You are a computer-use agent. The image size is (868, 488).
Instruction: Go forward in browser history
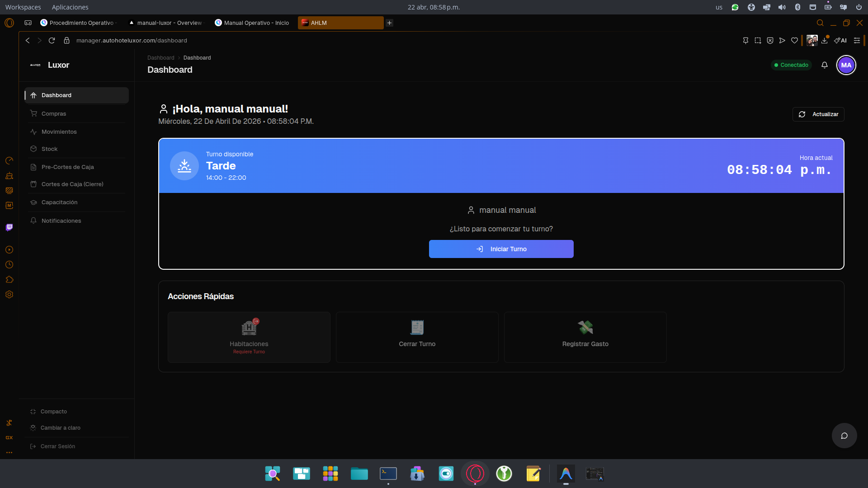(x=39, y=40)
